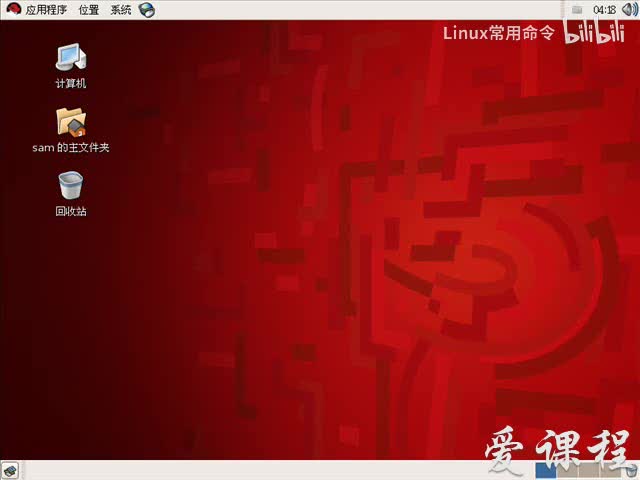Switch to the second workspace in the switcher
The width and height of the screenshot is (640, 480).
[567, 470]
